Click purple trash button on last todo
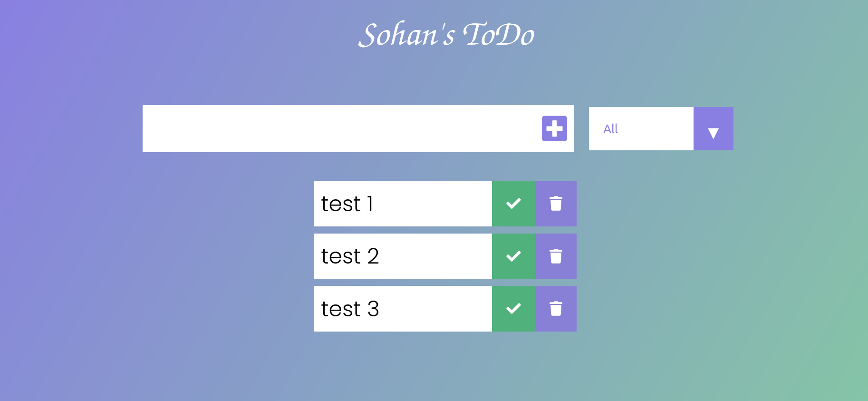Viewport: 868px width, 401px height. click(556, 309)
